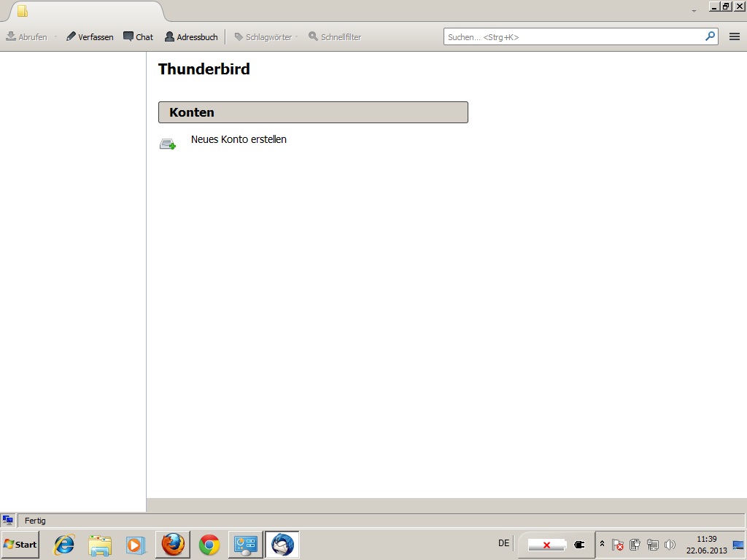Click the online status icon in status bar

[7, 520]
